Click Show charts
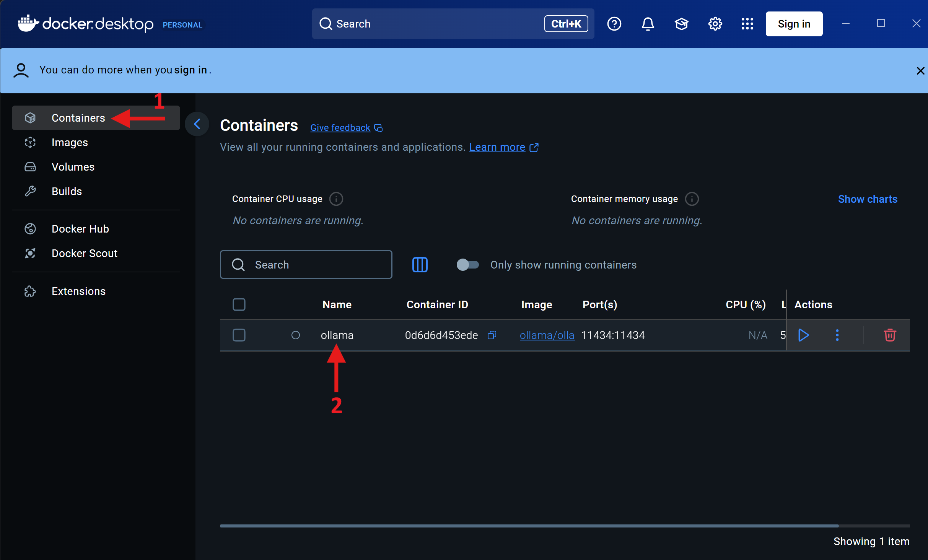Viewport: 928px width, 560px height. tap(867, 199)
